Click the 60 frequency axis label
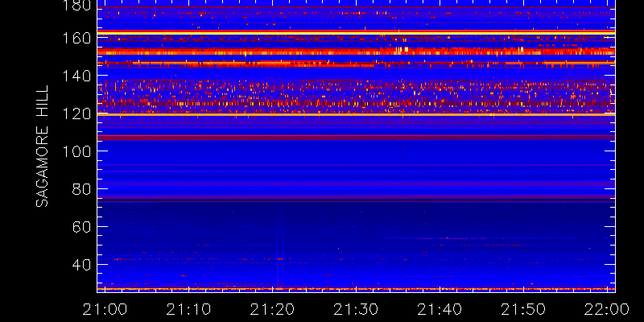Screen dimensions: 644x322 (81, 227)
